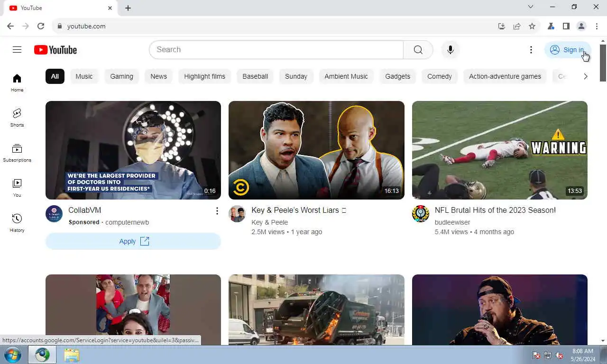
Task: Click the budleewiser channel avatar
Action: 421,214
